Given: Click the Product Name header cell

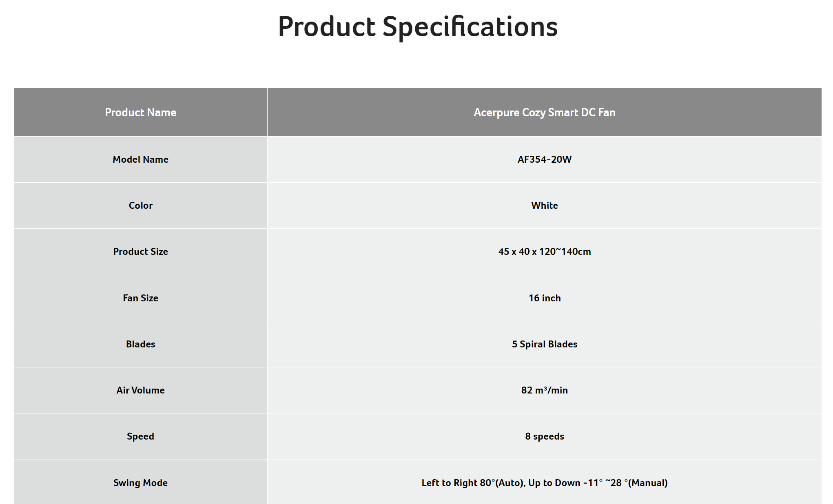Looking at the screenshot, I should (x=140, y=112).
